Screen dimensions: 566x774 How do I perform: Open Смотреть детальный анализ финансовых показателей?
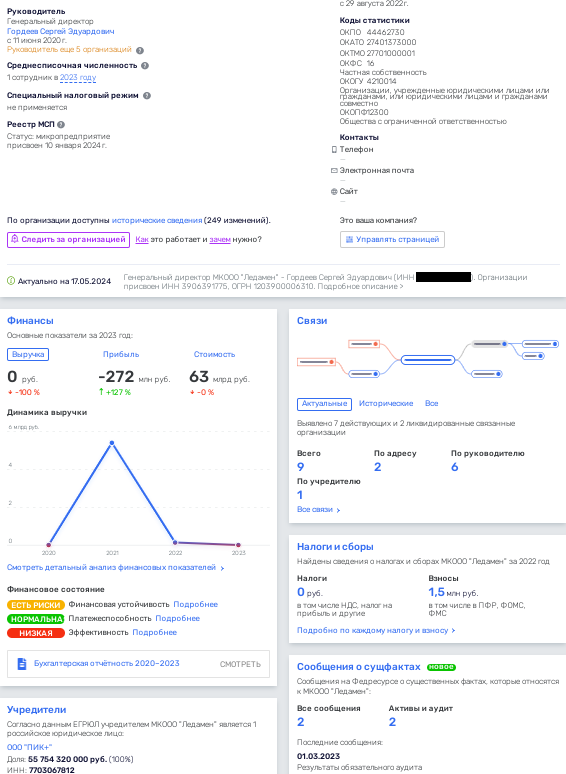coord(115,568)
